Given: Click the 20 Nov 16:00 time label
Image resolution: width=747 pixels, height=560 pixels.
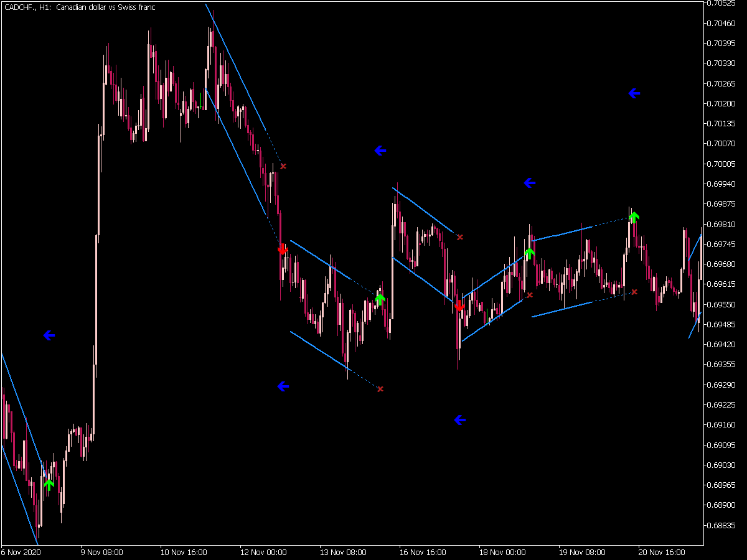Looking at the screenshot, I should pos(661,552).
